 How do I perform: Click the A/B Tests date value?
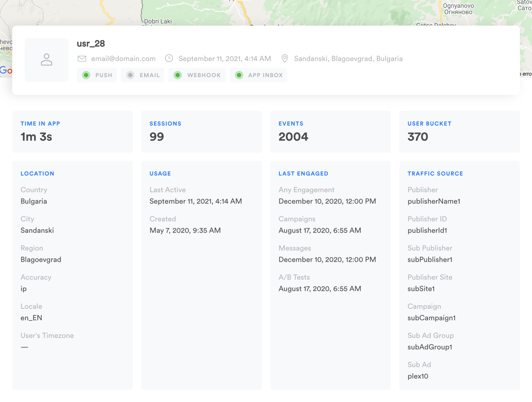(x=320, y=289)
